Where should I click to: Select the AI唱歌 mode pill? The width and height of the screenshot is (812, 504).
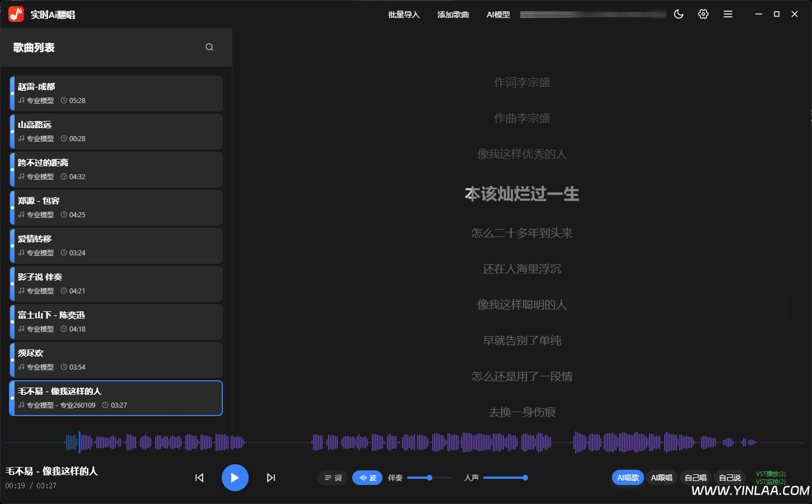(x=627, y=478)
